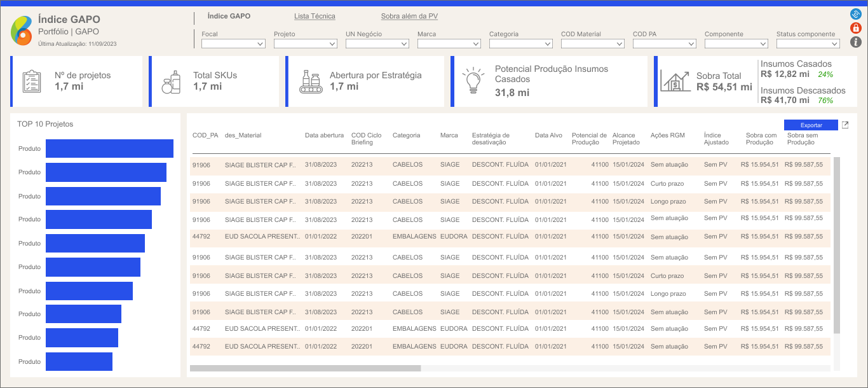868x388 pixels.
Task: Click the horizontal scrollbar below the table
Action: click(x=305, y=368)
